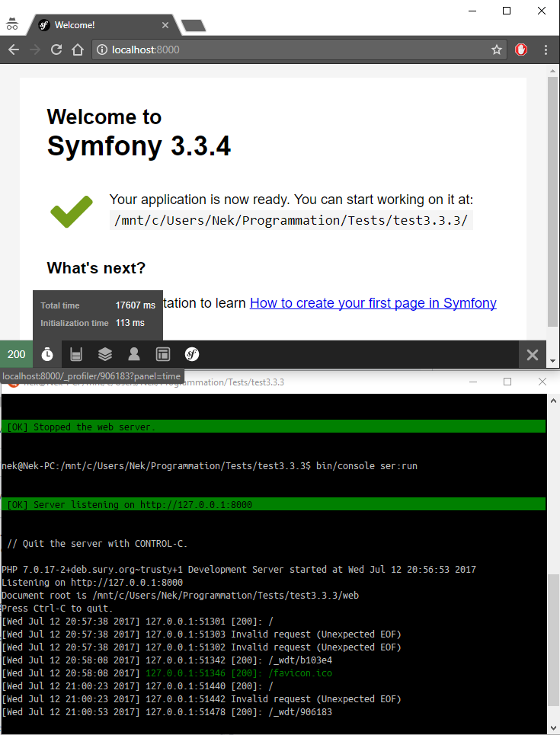
Task: Click the Document root is line
Action: (x=180, y=596)
